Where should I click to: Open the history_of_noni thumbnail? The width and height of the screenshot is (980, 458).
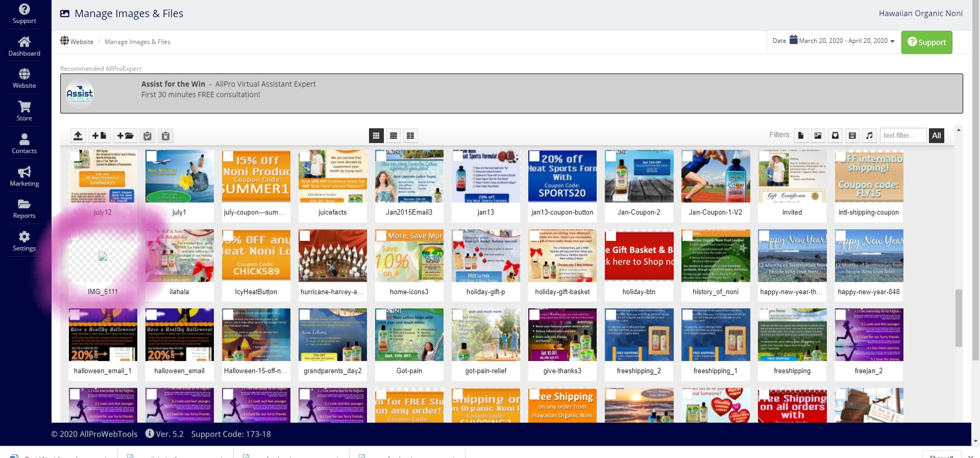click(716, 255)
